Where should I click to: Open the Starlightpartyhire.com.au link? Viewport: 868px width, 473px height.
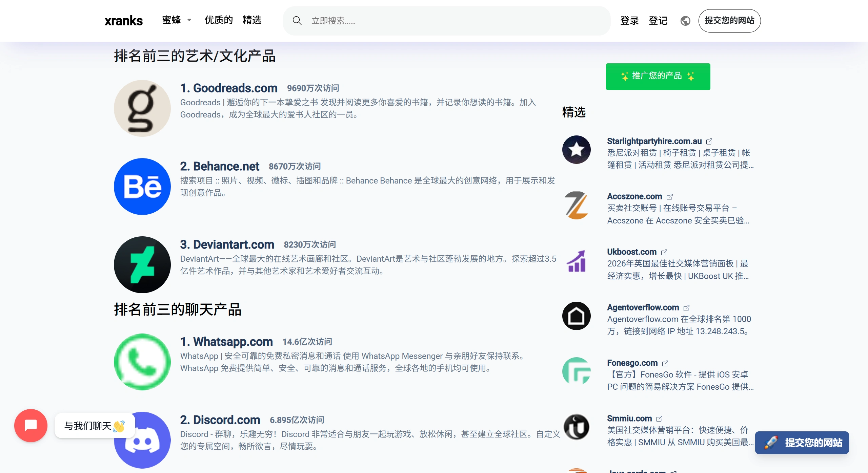654,141
